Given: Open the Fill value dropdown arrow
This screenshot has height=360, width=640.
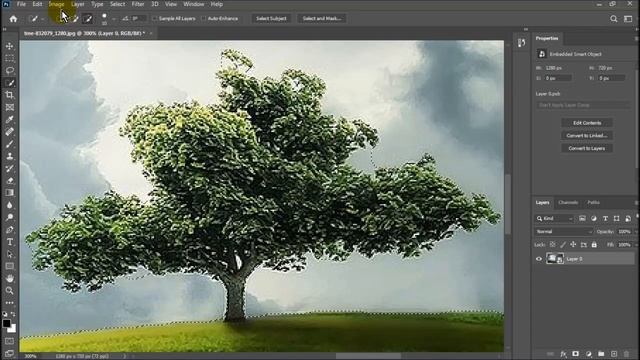Looking at the screenshot, I should (x=636, y=244).
